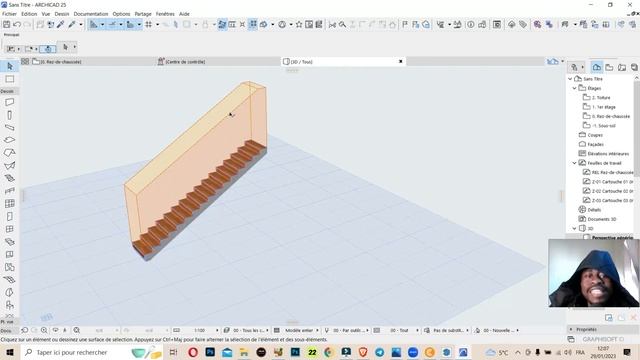Click the pick-up parameters eyedropper icon
Viewport: 640px width, 360px height.
point(61,25)
